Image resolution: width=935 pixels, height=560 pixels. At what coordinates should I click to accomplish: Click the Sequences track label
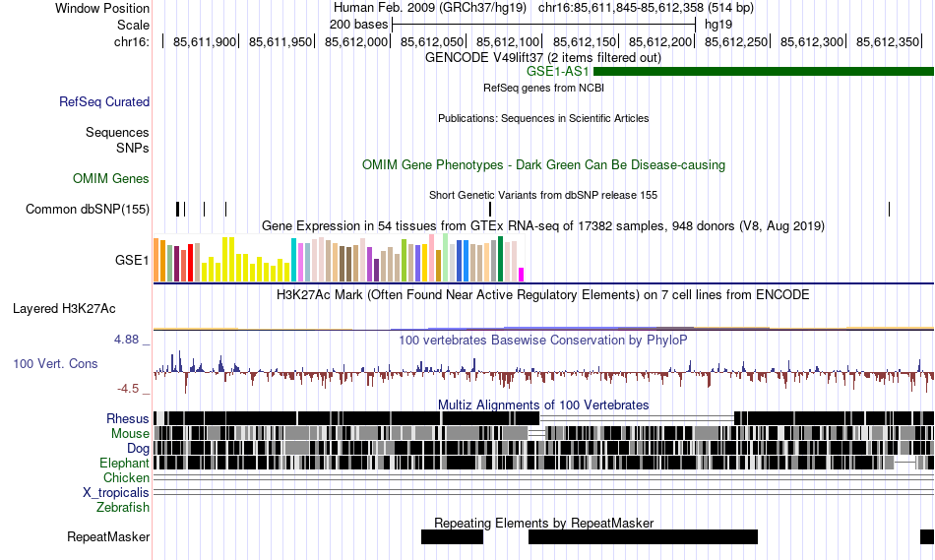117,133
